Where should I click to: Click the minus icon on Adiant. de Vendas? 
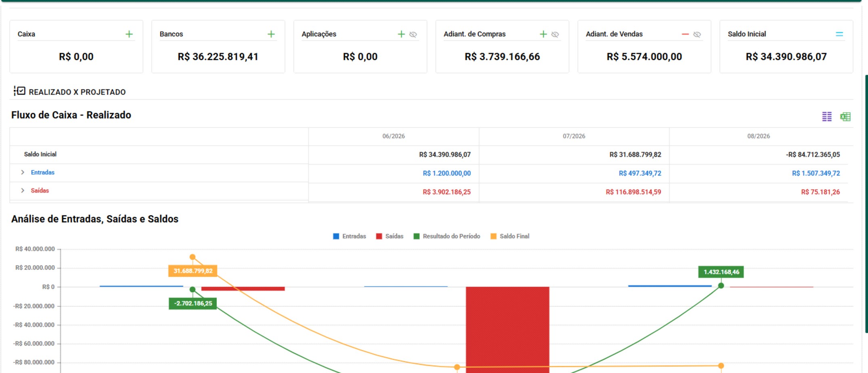click(685, 34)
